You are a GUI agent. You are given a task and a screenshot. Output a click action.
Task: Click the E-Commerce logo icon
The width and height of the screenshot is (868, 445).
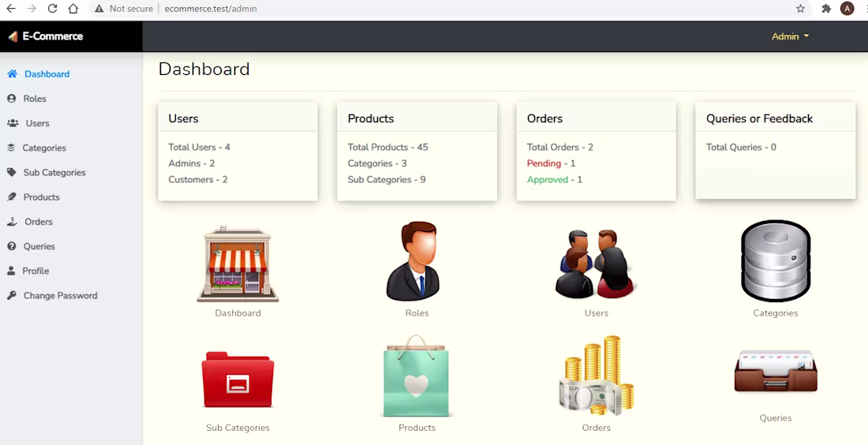click(13, 36)
